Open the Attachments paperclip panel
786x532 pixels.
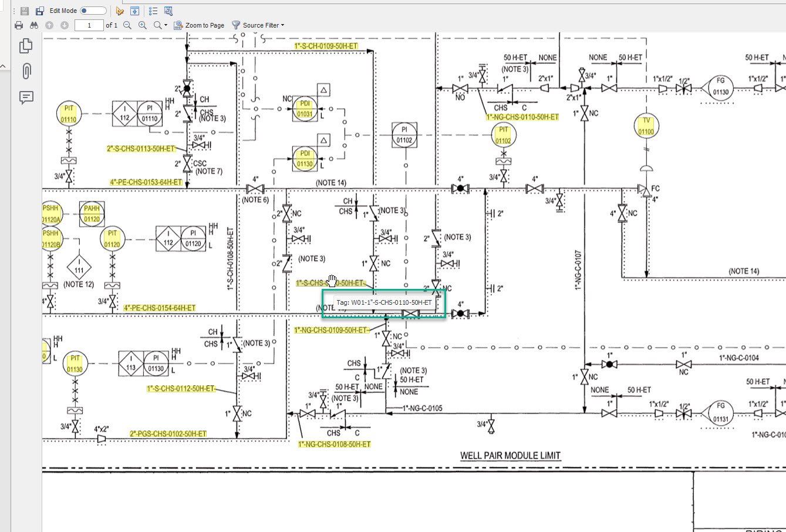click(26, 71)
